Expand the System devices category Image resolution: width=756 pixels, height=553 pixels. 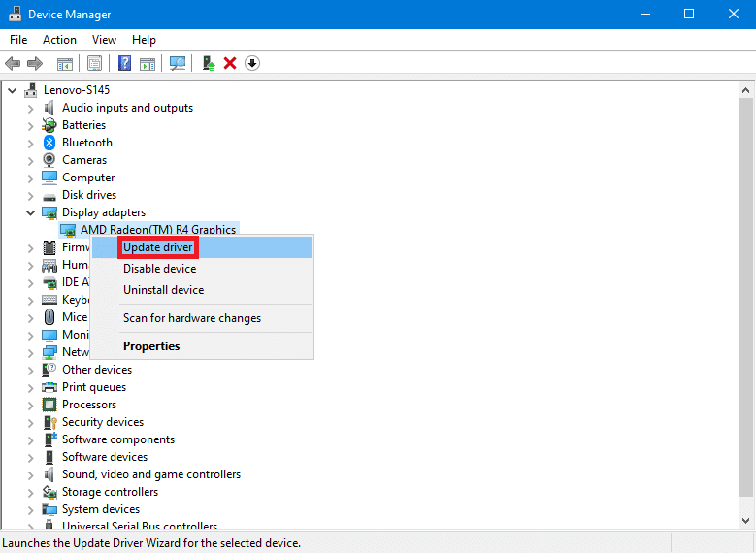pos(31,509)
